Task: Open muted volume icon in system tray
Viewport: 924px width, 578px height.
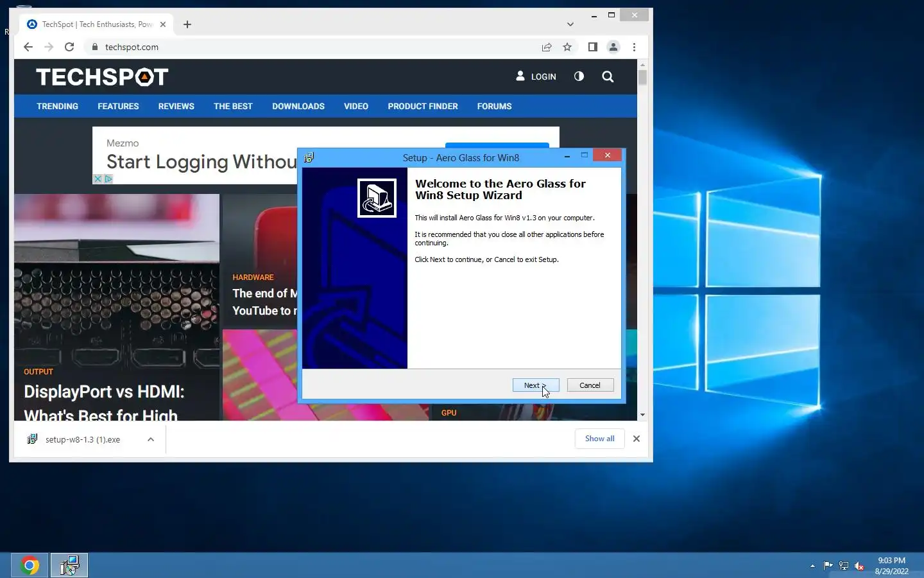Action: [x=860, y=566]
